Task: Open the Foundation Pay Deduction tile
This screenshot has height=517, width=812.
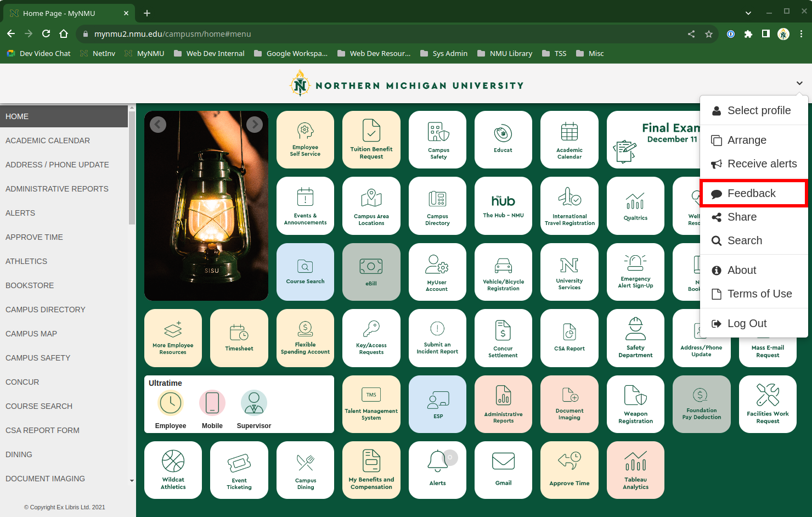Action: 702,404
